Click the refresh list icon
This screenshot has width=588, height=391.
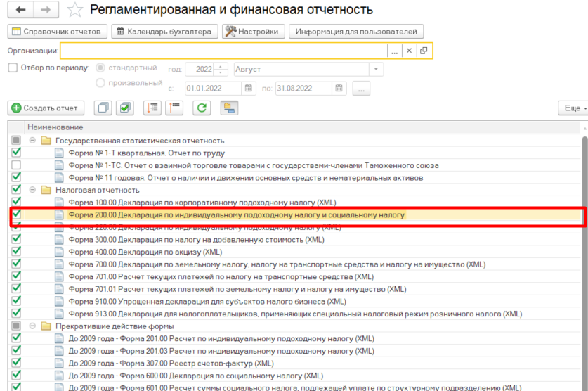[x=202, y=108]
